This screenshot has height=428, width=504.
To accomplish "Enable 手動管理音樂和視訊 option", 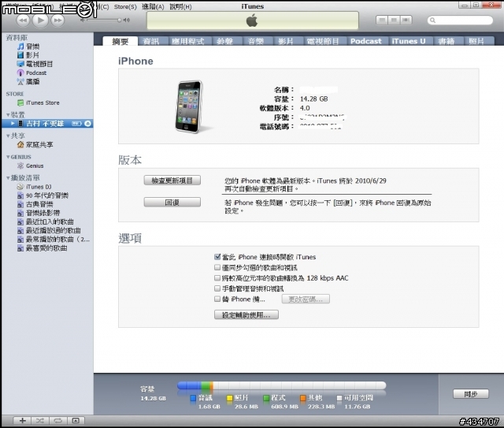I will 217,288.
